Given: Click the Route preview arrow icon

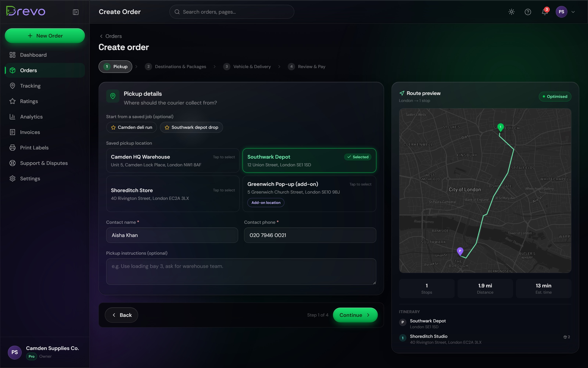Looking at the screenshot, I should pos(402,93).
